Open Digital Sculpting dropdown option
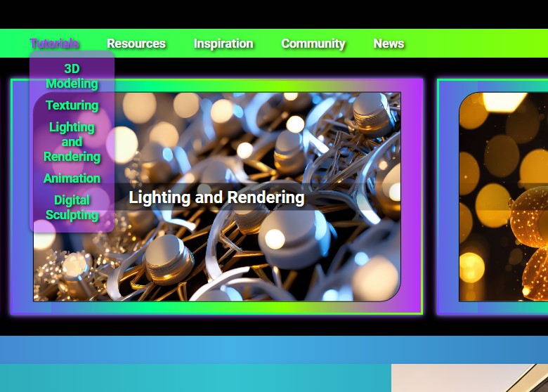Screen dimensions: 548x392 tap(72, 207)
